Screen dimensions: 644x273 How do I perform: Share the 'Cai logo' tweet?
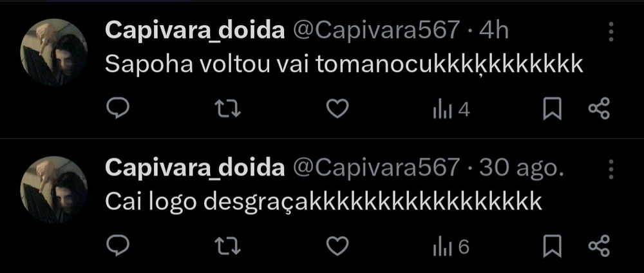599,247
